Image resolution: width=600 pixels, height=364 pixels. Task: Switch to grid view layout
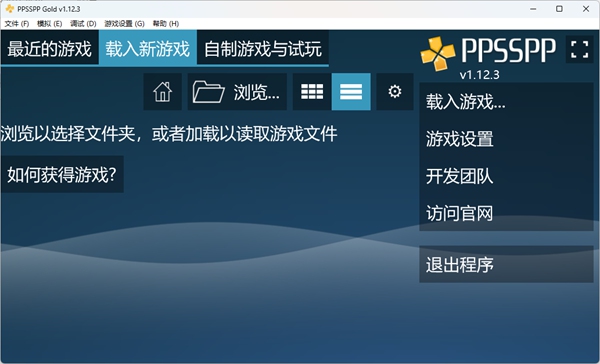[x=312, y=92]
